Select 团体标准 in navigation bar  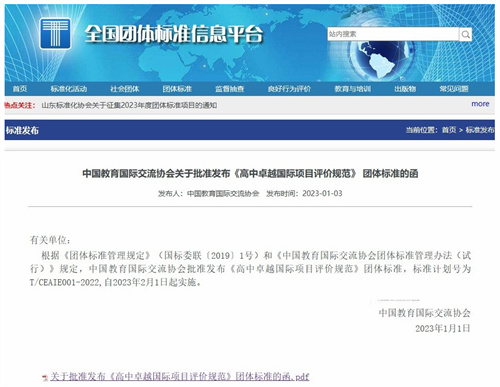point(177,89)
